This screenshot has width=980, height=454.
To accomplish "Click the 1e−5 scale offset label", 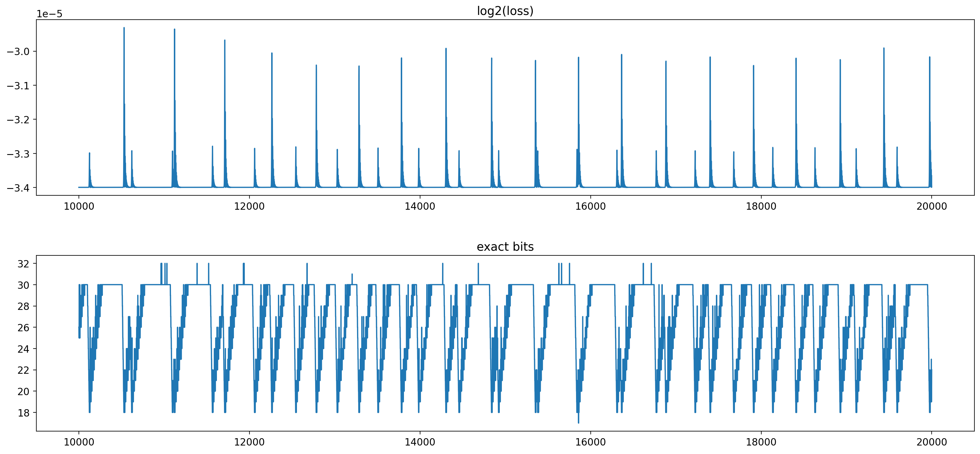I will [50, 14].
